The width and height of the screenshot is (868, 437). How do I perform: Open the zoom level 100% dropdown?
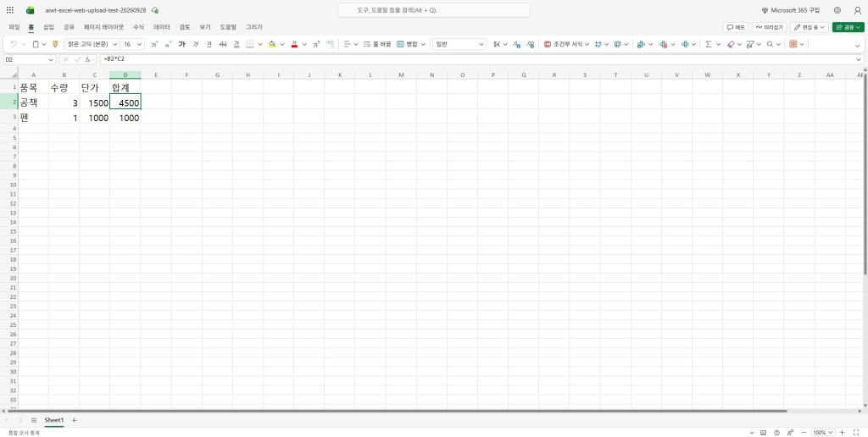click(x=823, y=433)
